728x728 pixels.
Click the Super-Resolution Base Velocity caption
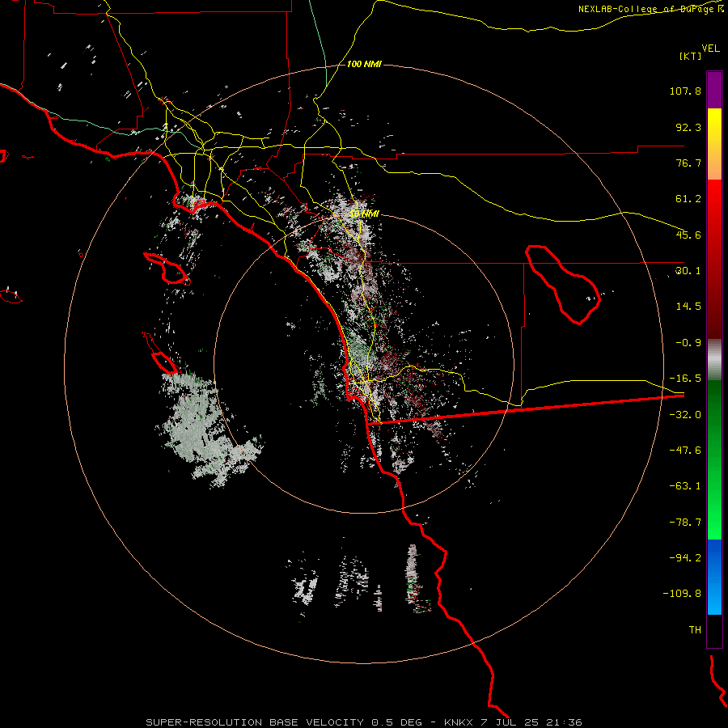pyautogui.click(x=363, y=722)
